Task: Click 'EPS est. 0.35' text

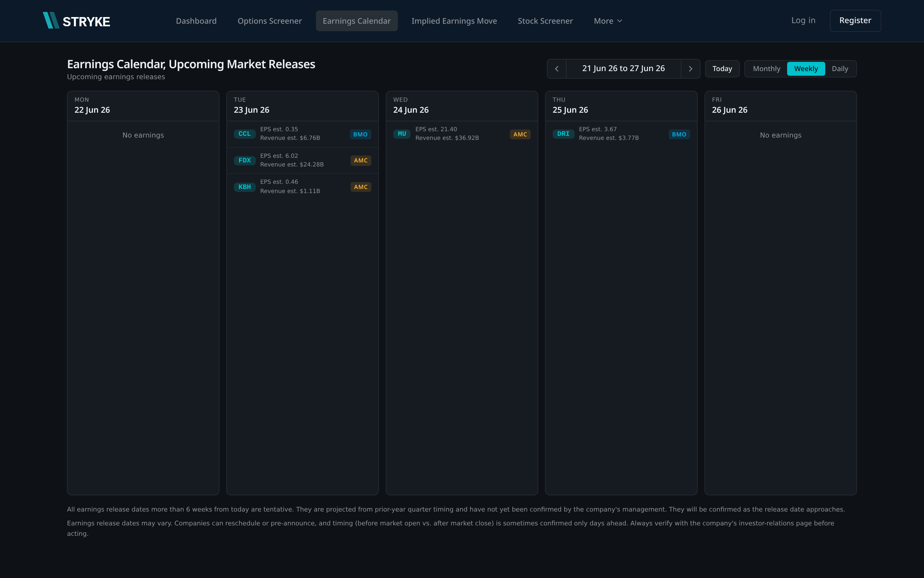Action: [x=279, y=129]
